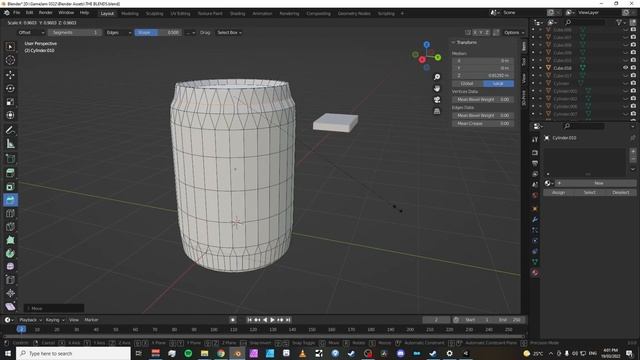The width and height of the screenshot is (640, 360).
Task: Open the outliner filter dropdown
Action: pyautogui.click(x=621, y=22)
